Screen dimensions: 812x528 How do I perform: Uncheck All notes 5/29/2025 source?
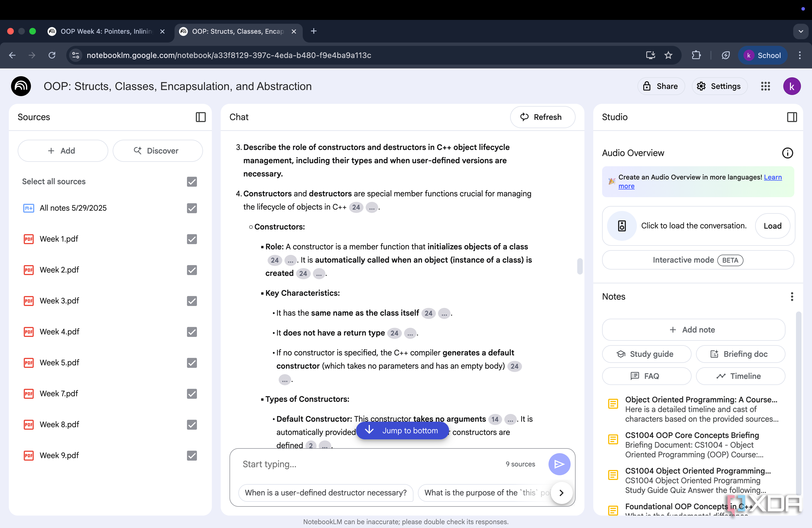tap(192, 208)
